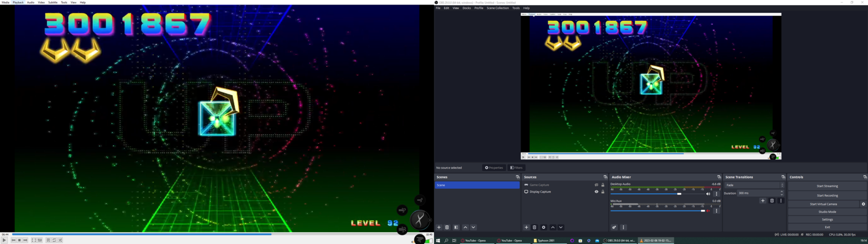The image size is (868, 244).
Task: Open source properties gear in Sources panel
Action: 544,228
